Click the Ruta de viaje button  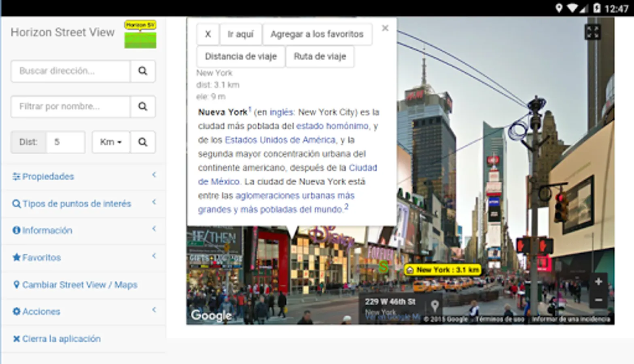pyautogui.click(x=320, y=57)
